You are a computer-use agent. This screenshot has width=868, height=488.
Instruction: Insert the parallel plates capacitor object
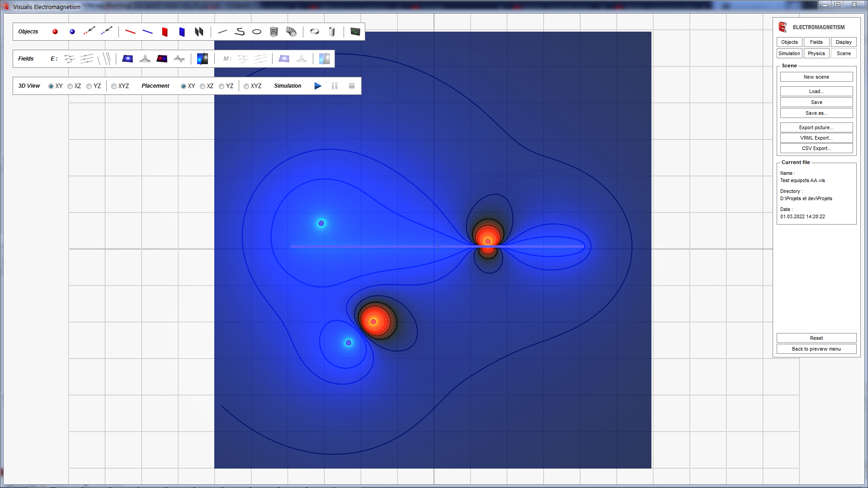pos(199,32)
